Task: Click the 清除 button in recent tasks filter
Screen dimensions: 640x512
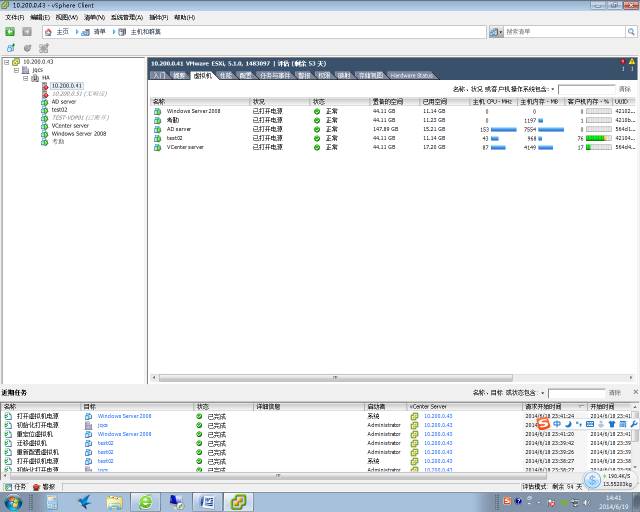Action: (x=615, y=393)
